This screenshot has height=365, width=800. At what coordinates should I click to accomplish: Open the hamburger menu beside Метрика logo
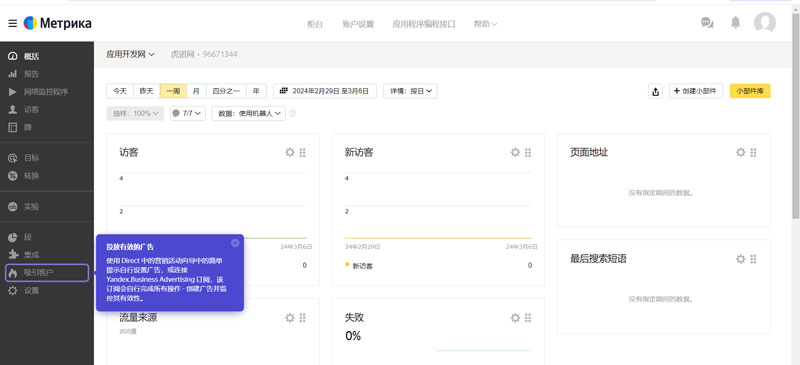13,23
